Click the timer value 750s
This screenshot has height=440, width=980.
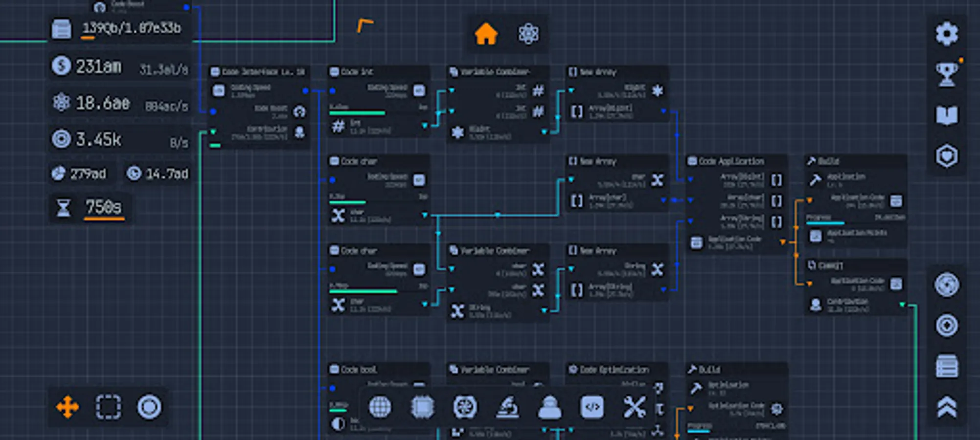pyautogui.click(x=103, y=207)
